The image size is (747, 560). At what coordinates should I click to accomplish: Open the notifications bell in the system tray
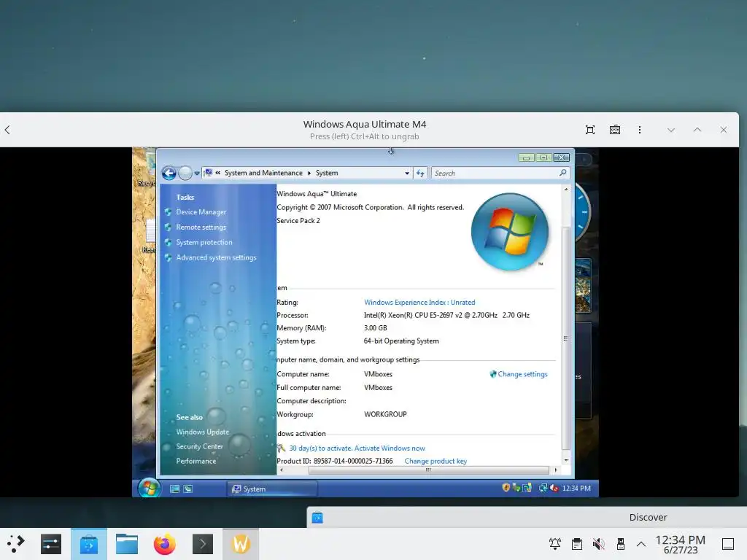[555, 544]
